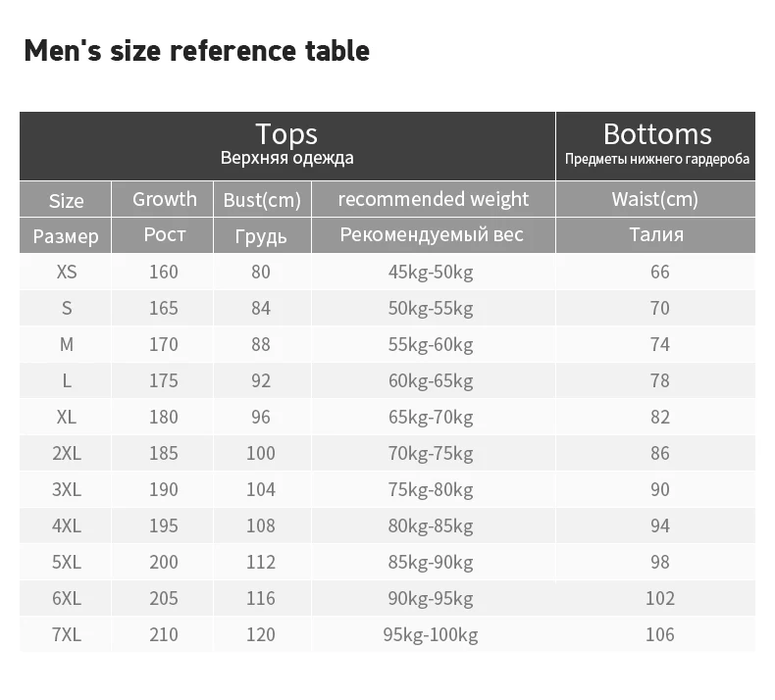This screenshot has height=700, width=775.
Task: Select the XS size row label
Action: tap(67, 272)
